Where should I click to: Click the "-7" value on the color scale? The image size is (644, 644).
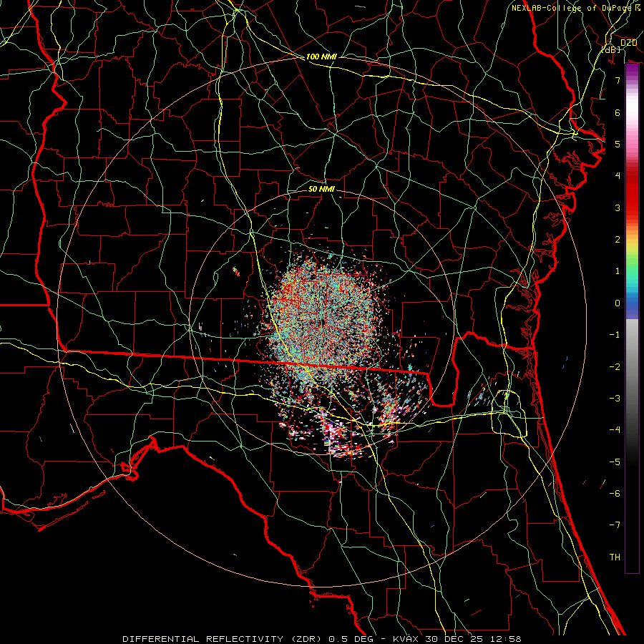point(615,525)
